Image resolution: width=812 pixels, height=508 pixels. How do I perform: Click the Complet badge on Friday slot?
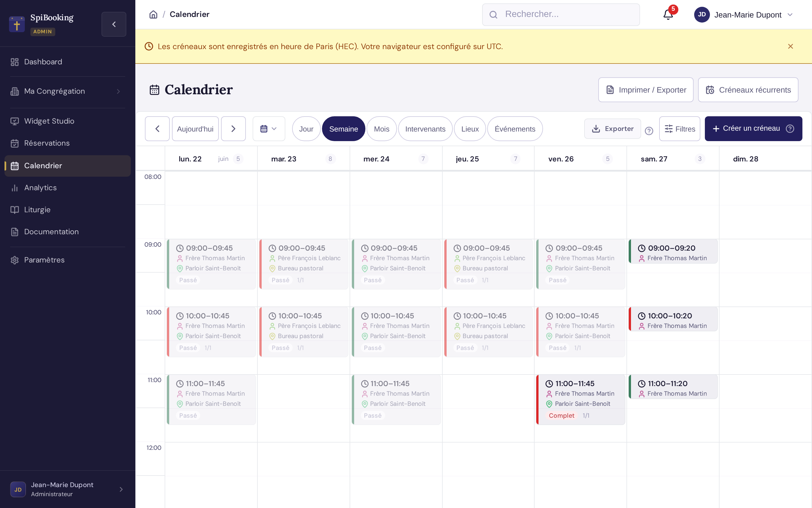coord(561,416)
